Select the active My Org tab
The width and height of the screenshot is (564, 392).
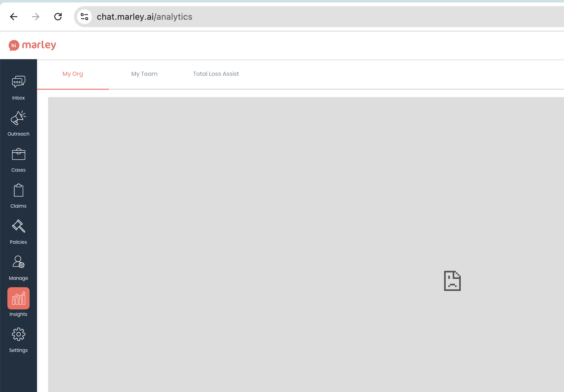click(73, 74)
